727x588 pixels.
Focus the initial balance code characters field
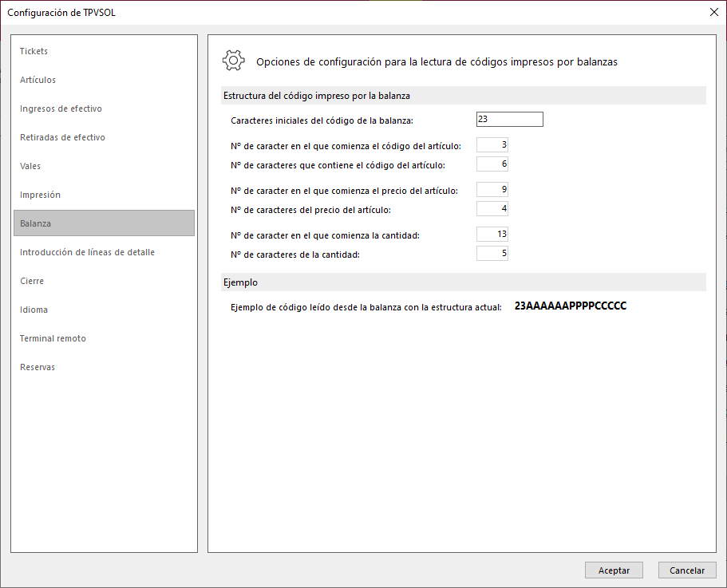(x=510, y=119)
